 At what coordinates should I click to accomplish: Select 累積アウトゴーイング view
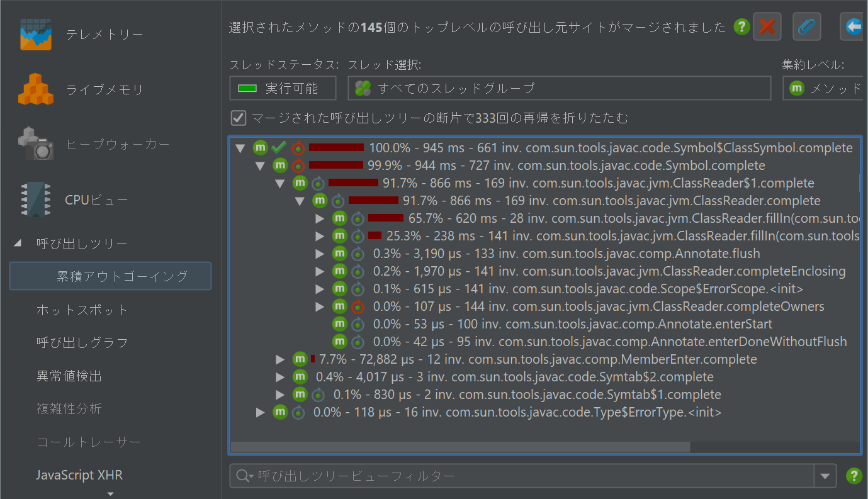(x=110, y=276)
